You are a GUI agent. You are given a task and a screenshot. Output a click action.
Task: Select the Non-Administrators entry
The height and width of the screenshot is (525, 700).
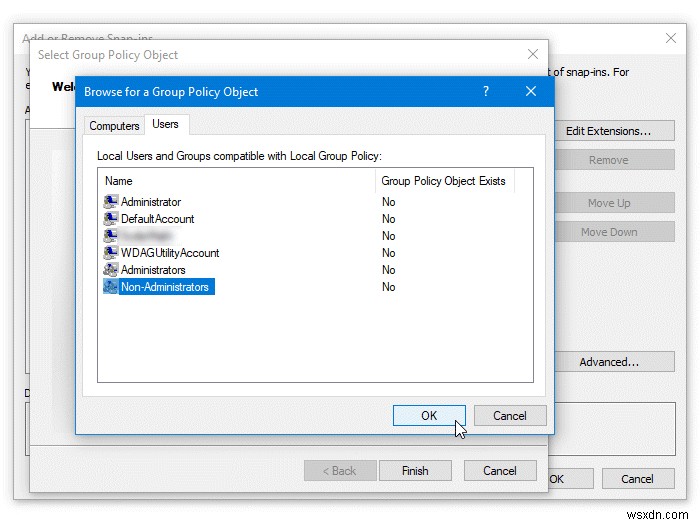pos(165,287)
